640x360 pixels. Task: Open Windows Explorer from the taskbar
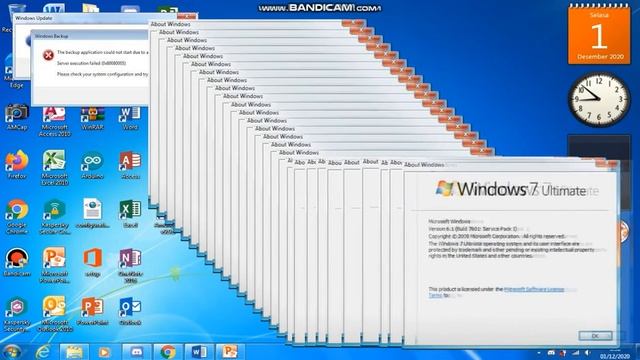click(74, 351)
